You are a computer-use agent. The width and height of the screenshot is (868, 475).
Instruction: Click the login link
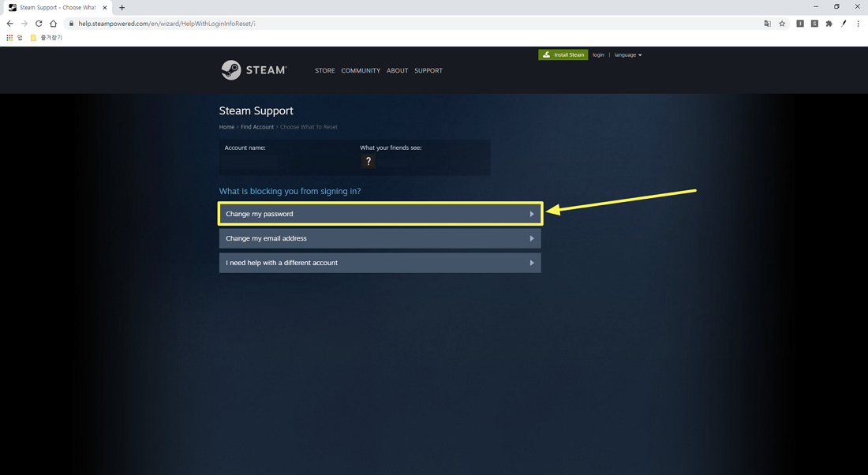598,54
